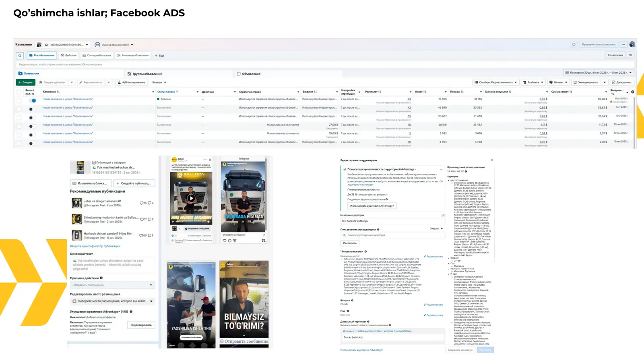
Task: Click the Поиск существующих аудиторий search field
Action: (x=393, y=235)
